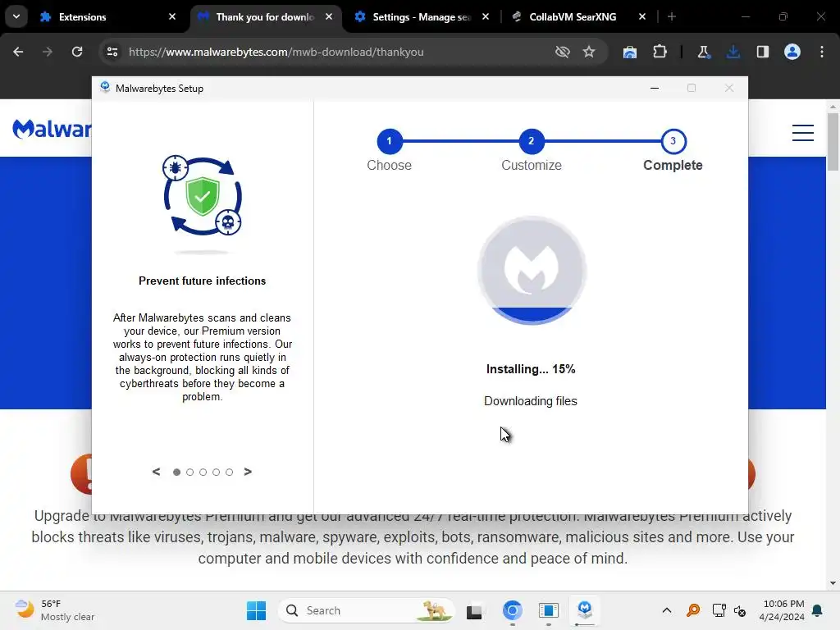Close the Settings tab
This screenshot has height=630, width=840.
[486, 16]
